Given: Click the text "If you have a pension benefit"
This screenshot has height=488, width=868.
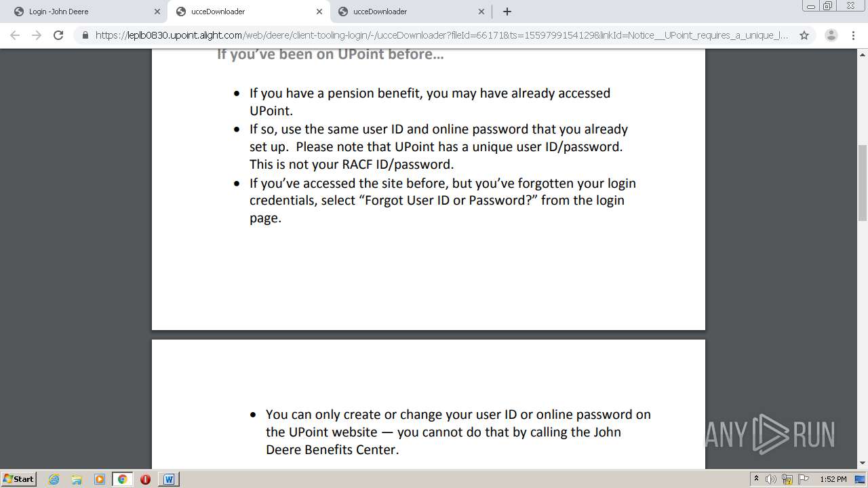Looking at the screenshot, I should pyautogui.click(x=335, y=93).
